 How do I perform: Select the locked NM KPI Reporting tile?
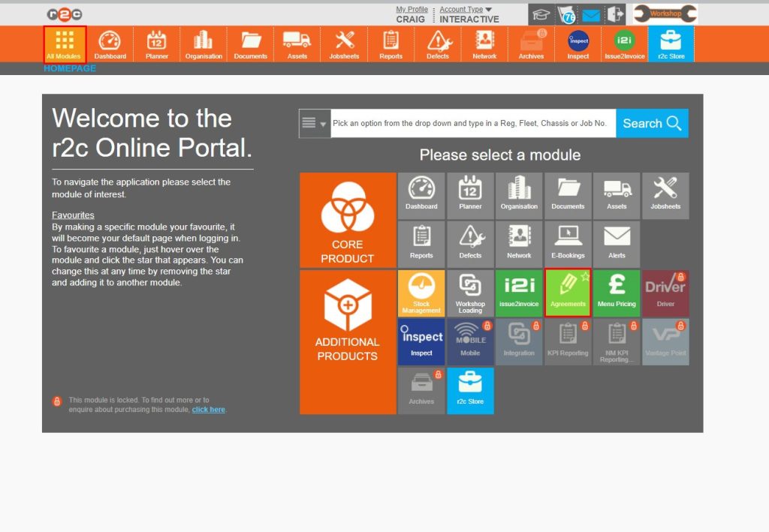[x=617, y=342]
